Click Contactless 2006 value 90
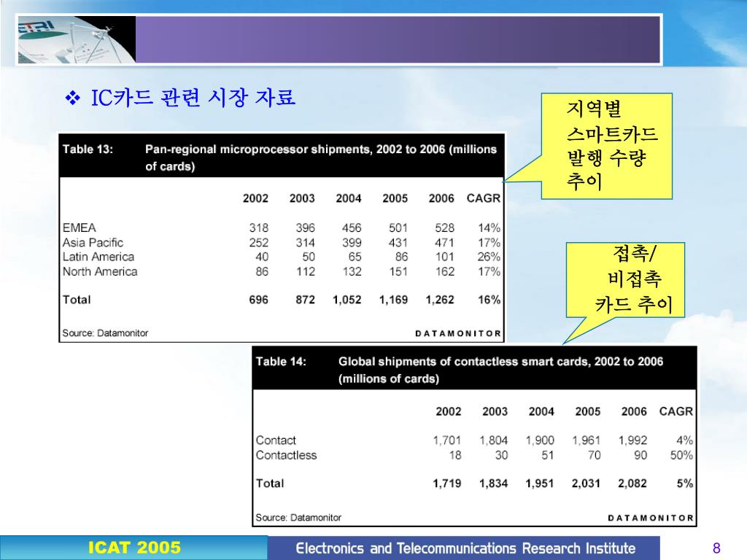747x560 pixels. [640, 455]
